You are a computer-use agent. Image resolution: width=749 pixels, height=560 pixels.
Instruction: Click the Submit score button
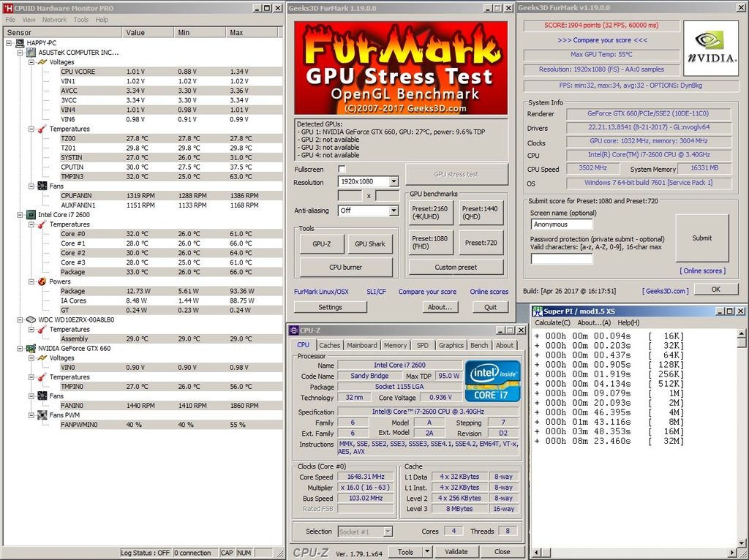click(x=701, y=238)
